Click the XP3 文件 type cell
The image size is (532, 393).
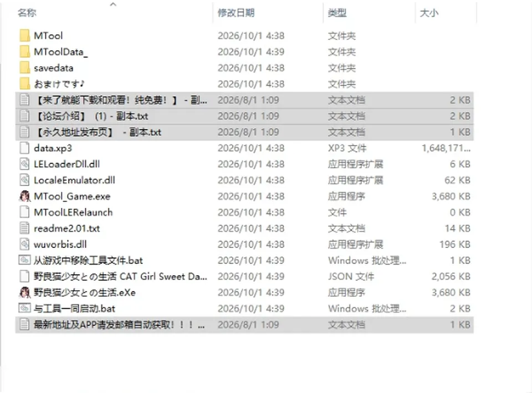pyautogui.click(x=347, y=148)
